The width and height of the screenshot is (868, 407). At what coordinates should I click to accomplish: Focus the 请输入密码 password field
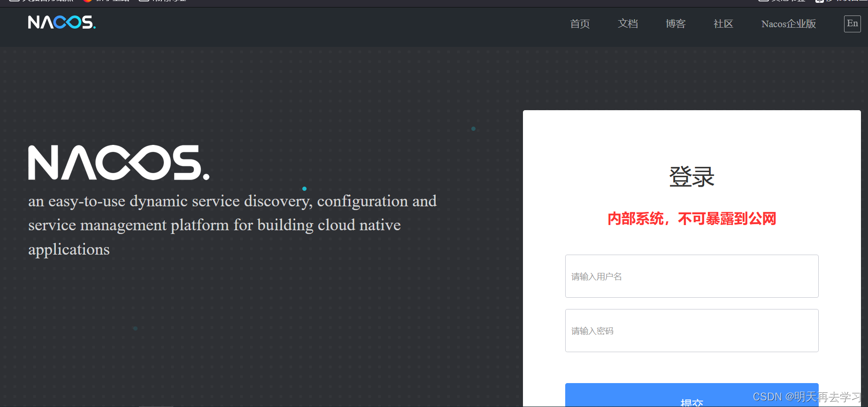click(692, 331)
